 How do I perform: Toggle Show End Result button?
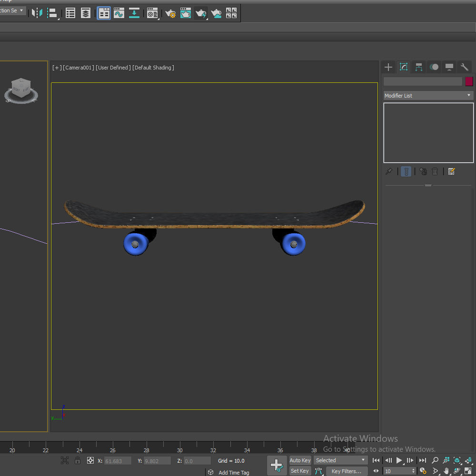(406, 171)
